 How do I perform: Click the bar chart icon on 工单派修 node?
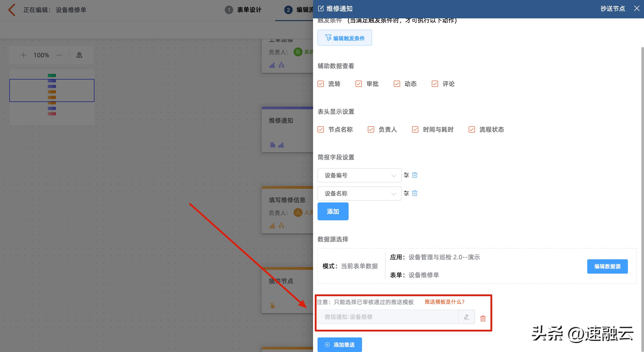tap(272, 65)
